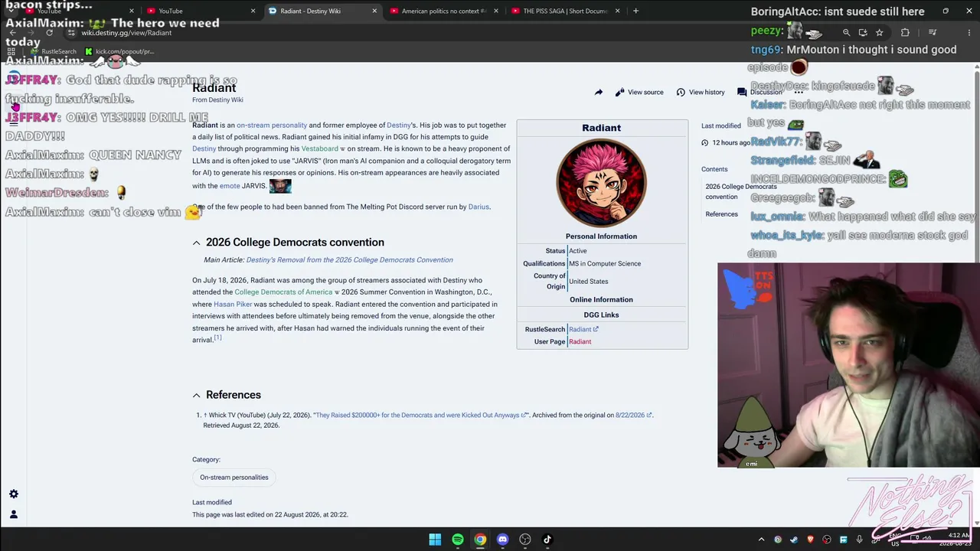Open the emote link in the article
Screen dimensions: 980x551
[230, 186]
